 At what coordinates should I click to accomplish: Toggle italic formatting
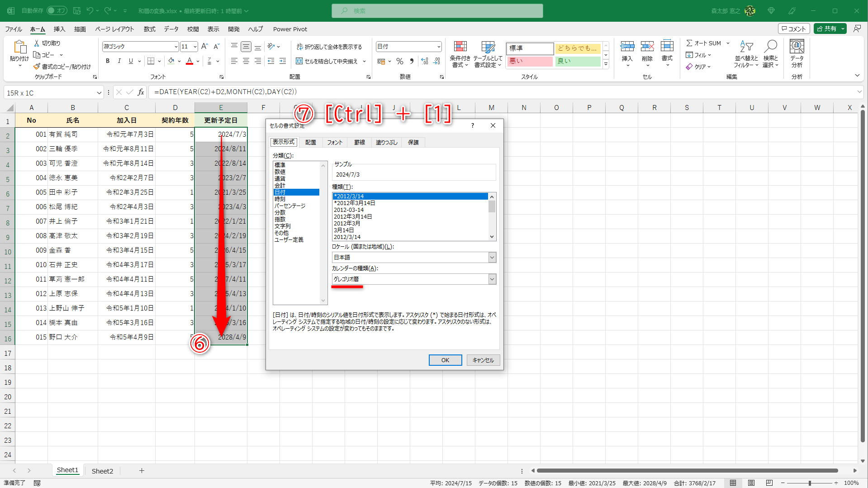click(119, 61)
